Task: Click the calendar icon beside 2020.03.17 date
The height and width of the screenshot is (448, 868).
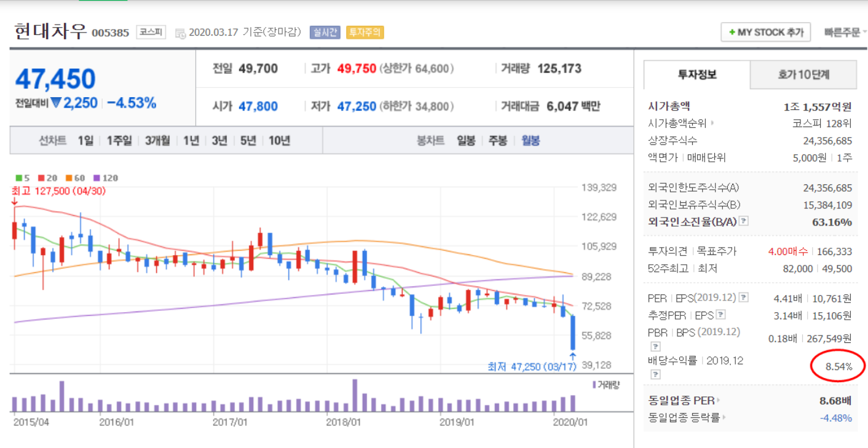Action: [180, 33]
